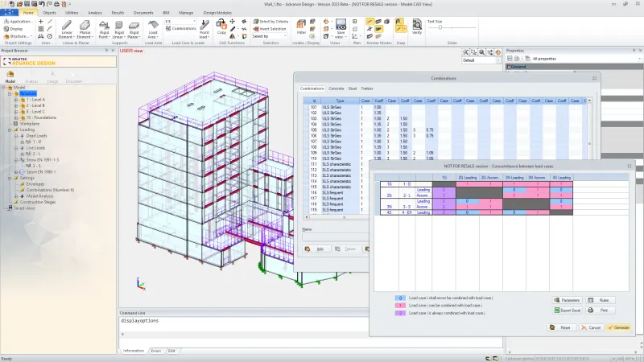Click the circle tool in Lines group

50,36
